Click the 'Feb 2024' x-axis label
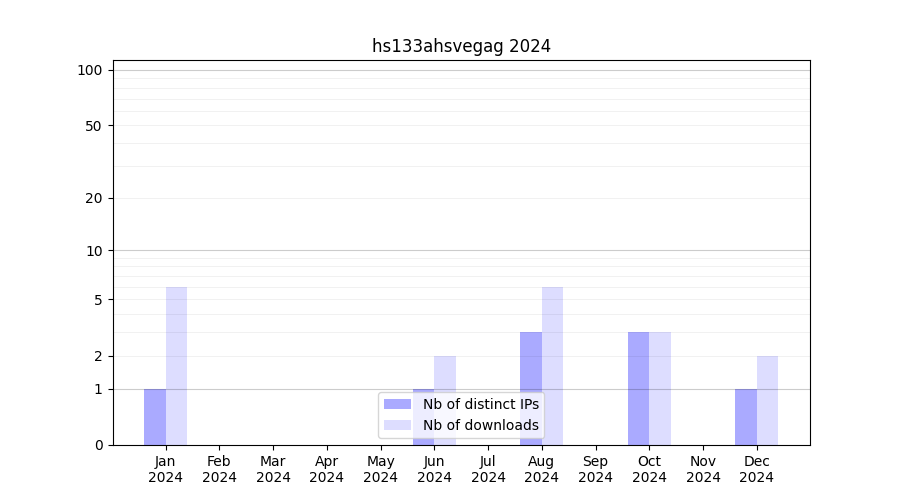900x500 pixels. 219,469
